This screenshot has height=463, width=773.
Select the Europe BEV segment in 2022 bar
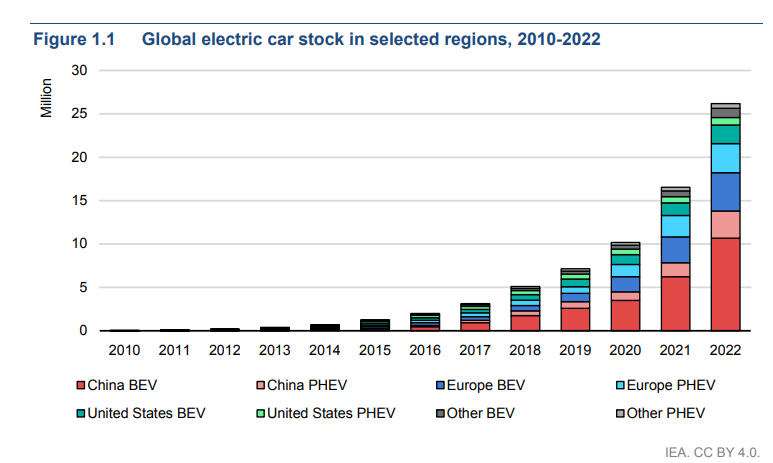[725, 192]
